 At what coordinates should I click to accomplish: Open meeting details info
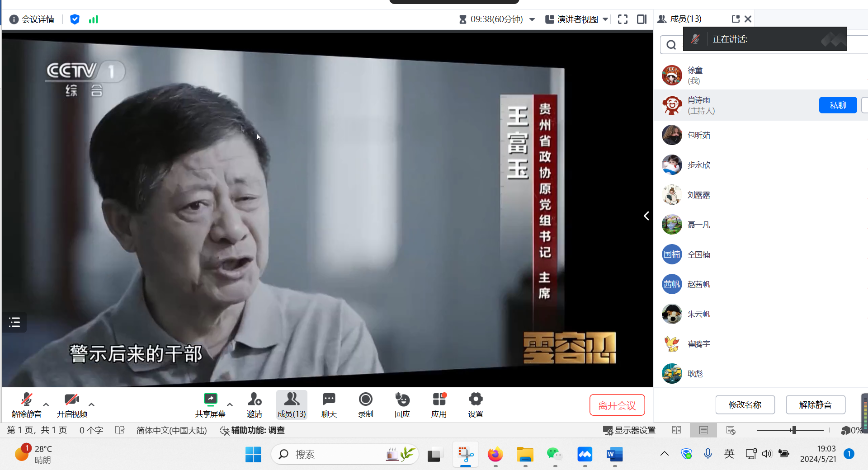click(x=32, y=19)
